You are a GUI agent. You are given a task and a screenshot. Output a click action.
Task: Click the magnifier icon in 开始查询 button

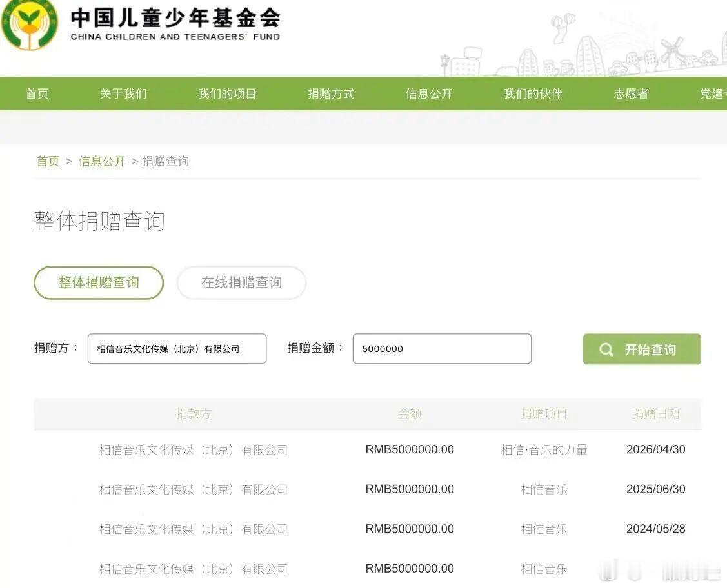click(x=606, y=349)
